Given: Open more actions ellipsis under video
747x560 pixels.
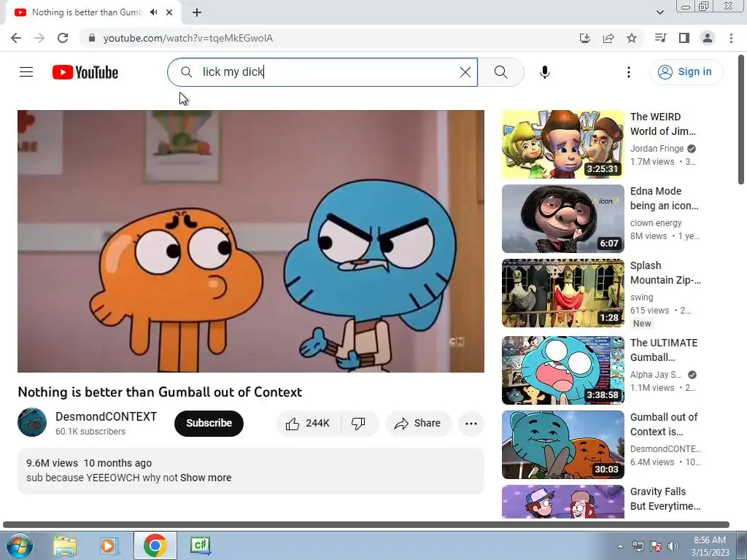Looking at the screenshot, I should (x=471, y=424).
